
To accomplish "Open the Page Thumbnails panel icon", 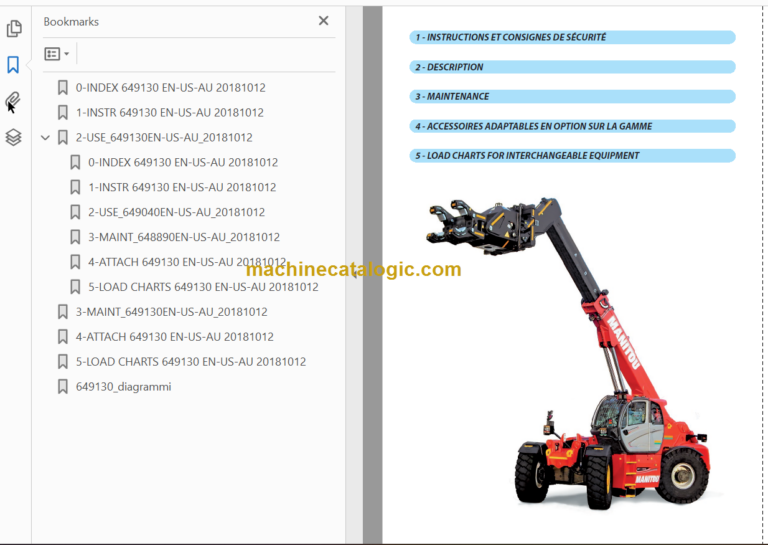I will click(14, 28).
